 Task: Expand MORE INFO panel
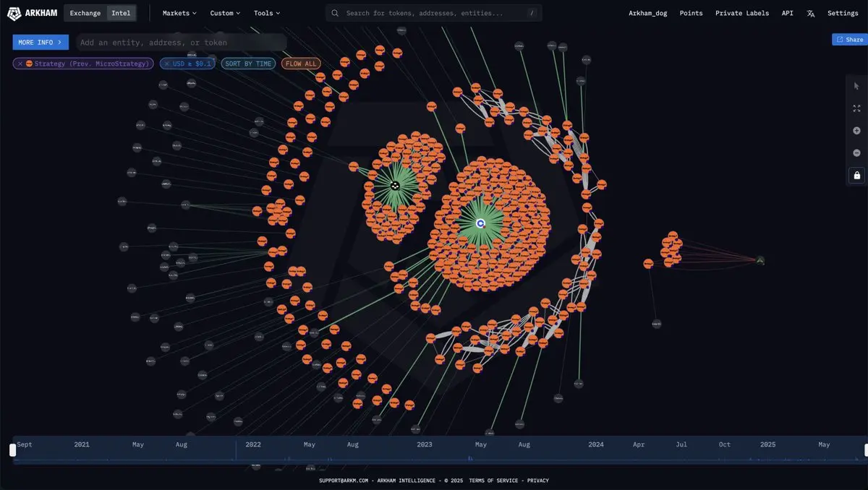coord(41,43)
